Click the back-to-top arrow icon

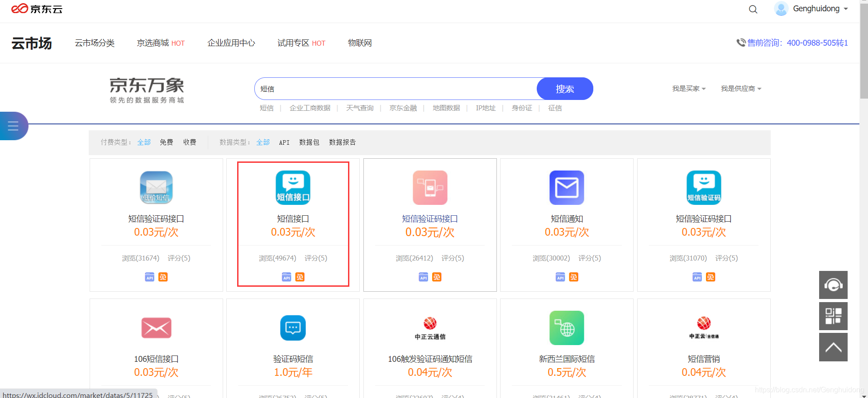(833, 347)
